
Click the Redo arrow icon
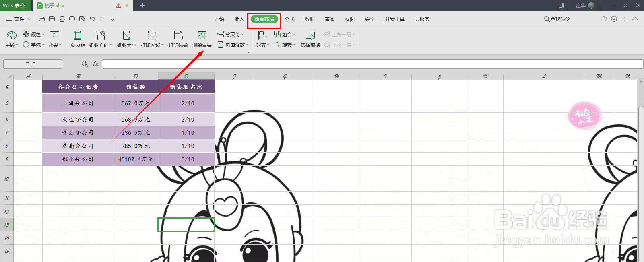click(x=102, y=19)
